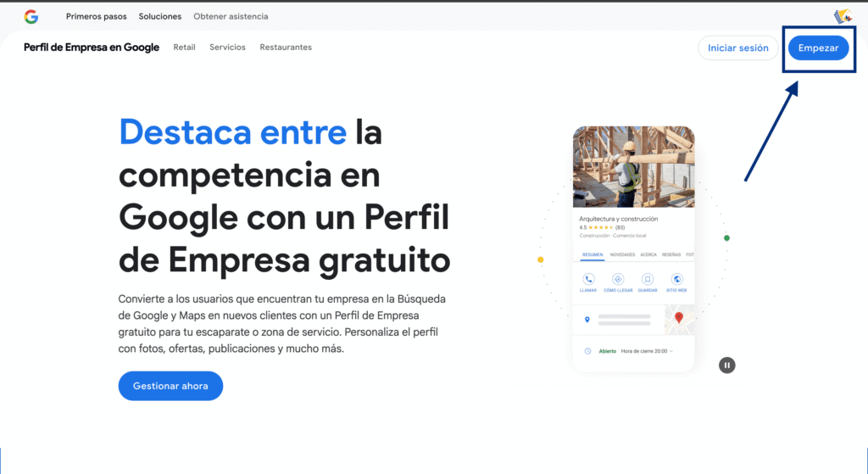Open the Soluciones menu
This screenshot has width=868, height=474.
click(160, 16)
